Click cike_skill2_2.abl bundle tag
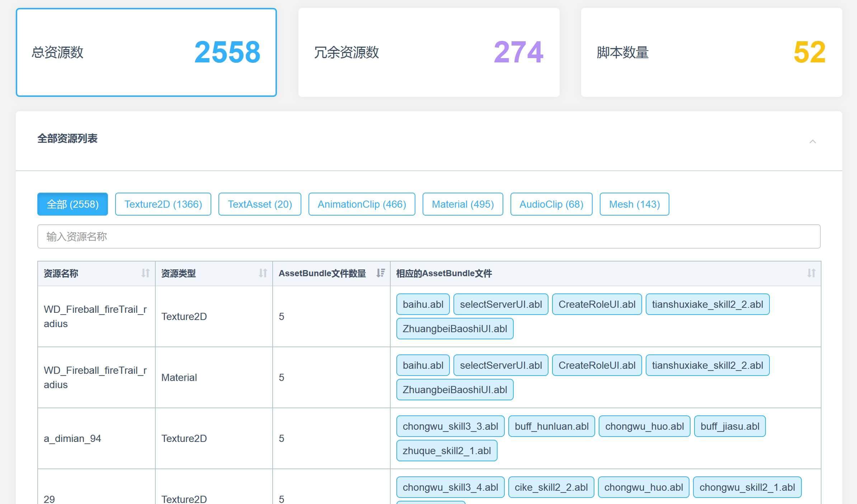This screenshot has width=857, height=504. pos(551,487)
